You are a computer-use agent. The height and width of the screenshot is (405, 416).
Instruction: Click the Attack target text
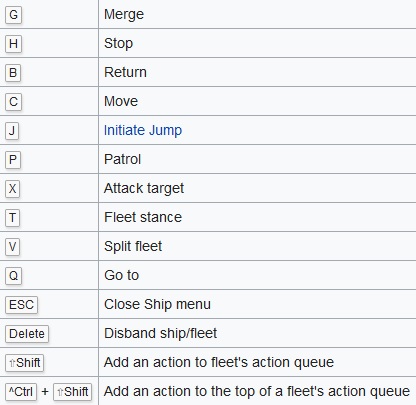click(x=144, y=189)
